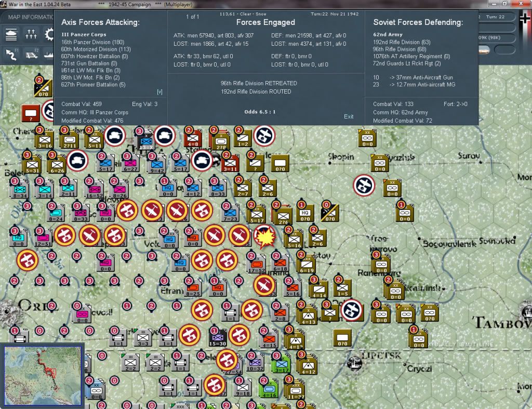Select the counter labeled 9=18
This screenshot has height=409, width=532.
[243, 388]
